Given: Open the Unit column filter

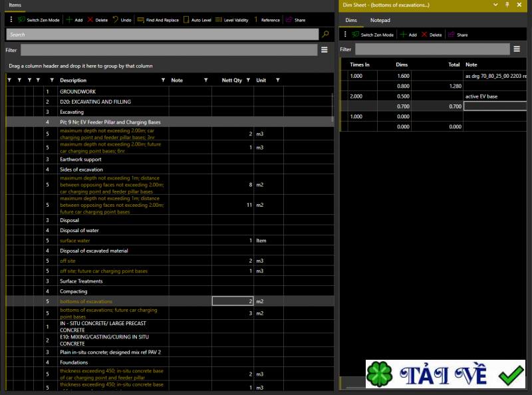Looking at the screenshot, I should [278, 80].
